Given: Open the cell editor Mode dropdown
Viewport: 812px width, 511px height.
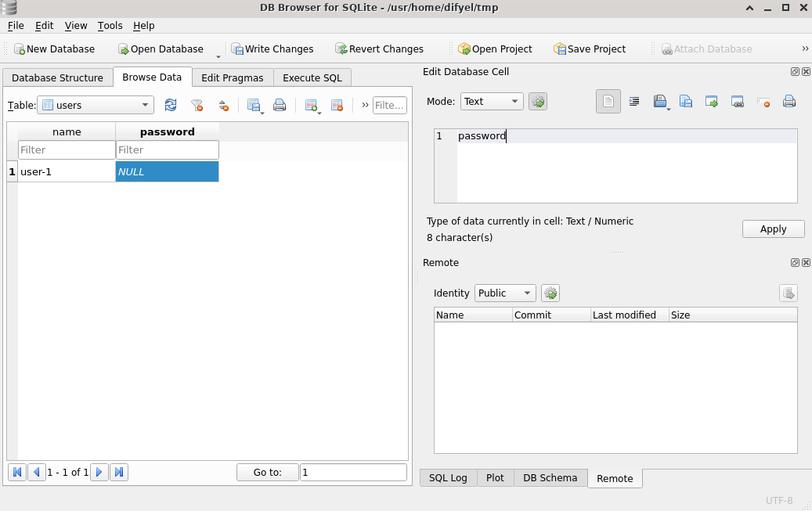Looking at the screenshot, I should [x=492, y=102].
